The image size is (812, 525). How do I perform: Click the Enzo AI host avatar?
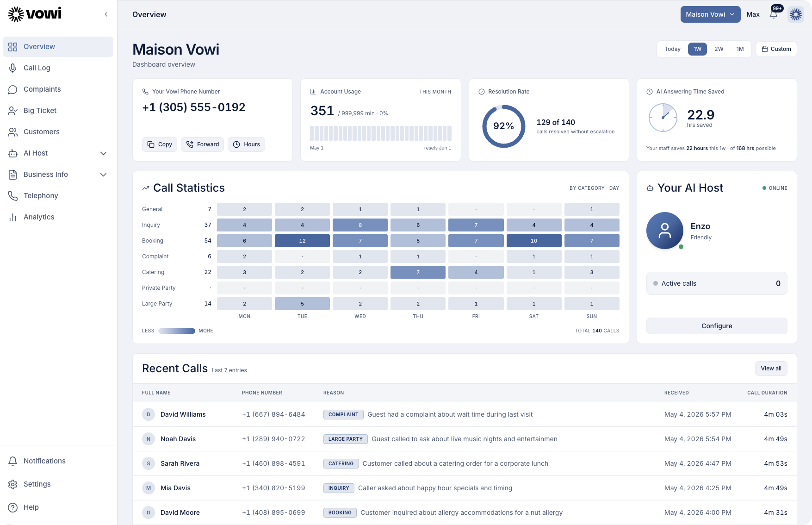[665, 231]
